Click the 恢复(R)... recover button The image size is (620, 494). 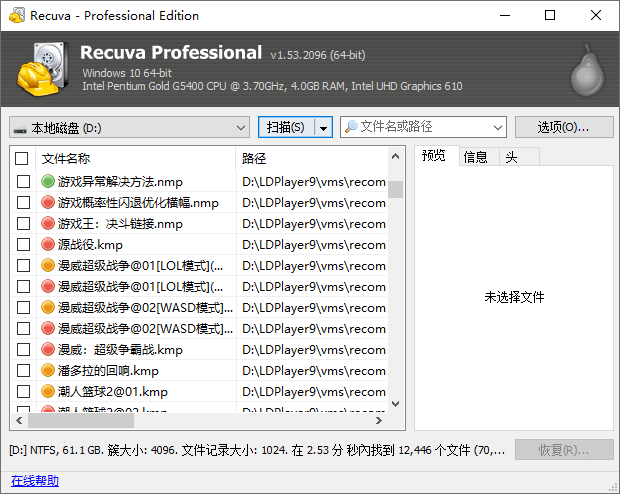[564, 450]
